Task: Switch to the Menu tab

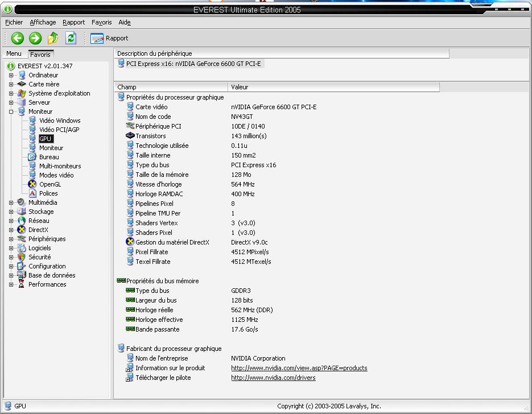Action: click(14, 54)
